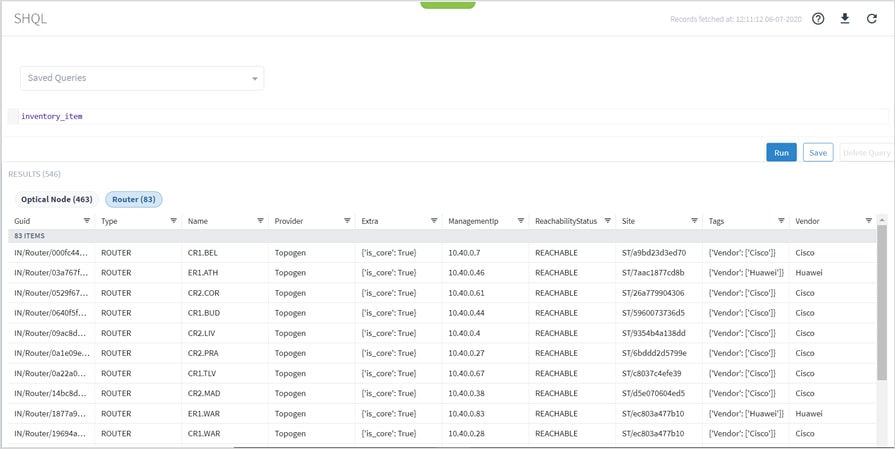Viewport: 895px width, 449px height.
Task: Click the IN/Router/000fc44 guid cell
Action: [x=51, y=253]
